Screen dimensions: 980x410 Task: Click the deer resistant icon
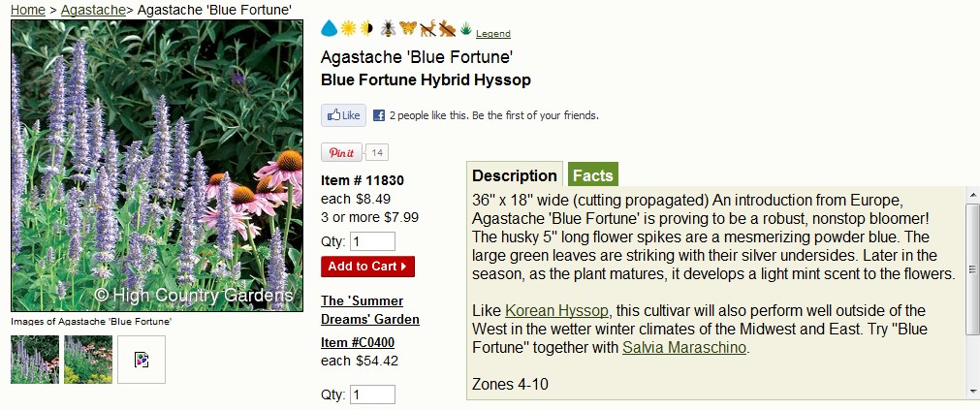[x=428, y=28]
